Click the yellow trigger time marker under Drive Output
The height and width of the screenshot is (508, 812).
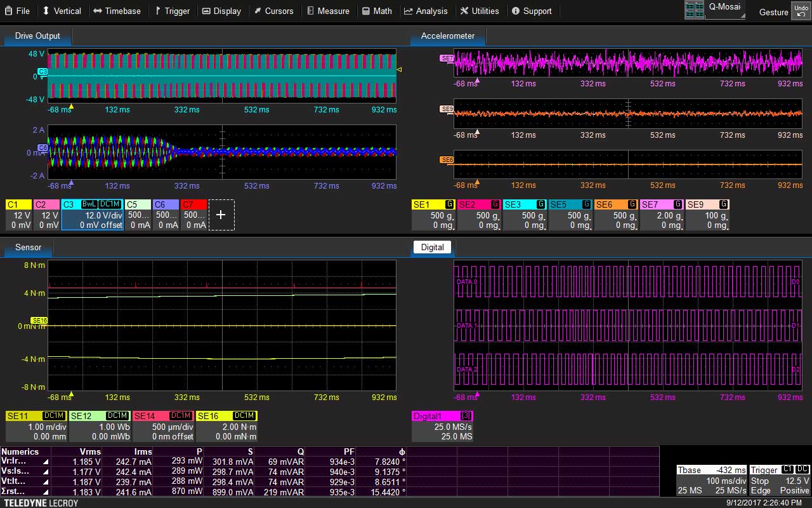71,107
